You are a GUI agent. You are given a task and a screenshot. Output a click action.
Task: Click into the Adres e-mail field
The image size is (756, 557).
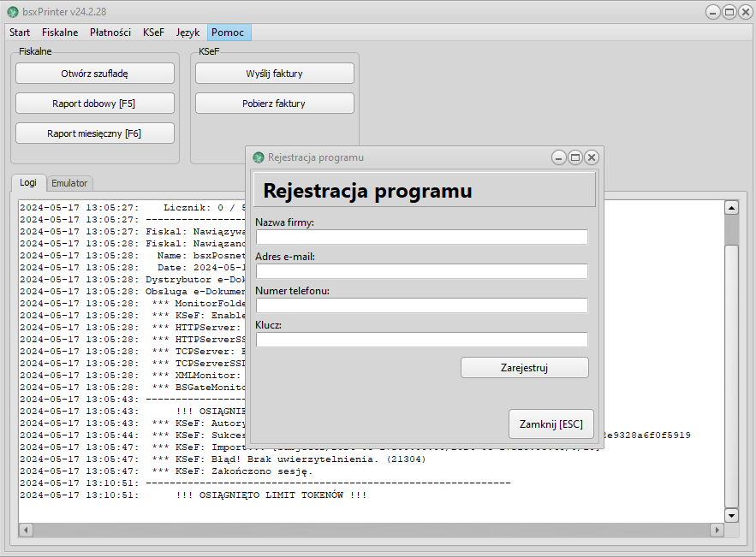(421, 271)
